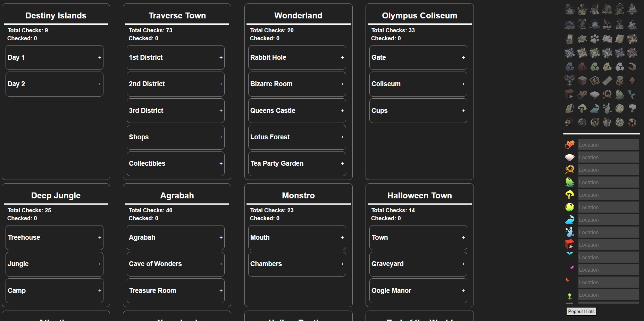Click the 'Total Checks: 73' text
Screen dimensions: 644x321
(150, 30)
